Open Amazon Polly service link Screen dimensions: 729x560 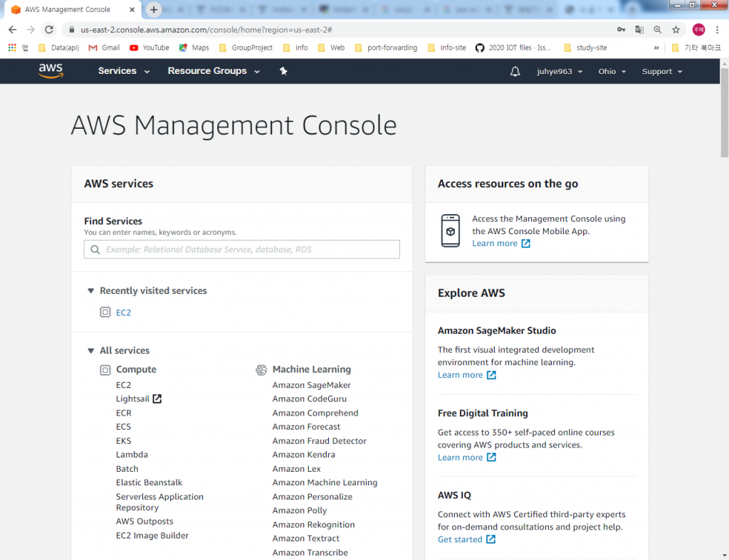[300, 511]
